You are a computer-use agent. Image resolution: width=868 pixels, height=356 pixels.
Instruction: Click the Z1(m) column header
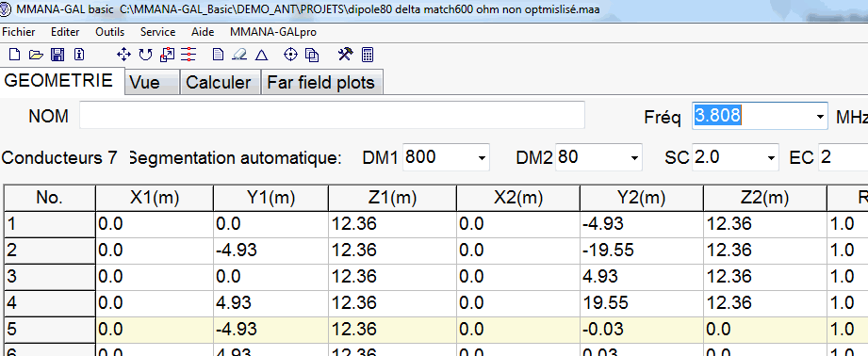pos(392,198)
